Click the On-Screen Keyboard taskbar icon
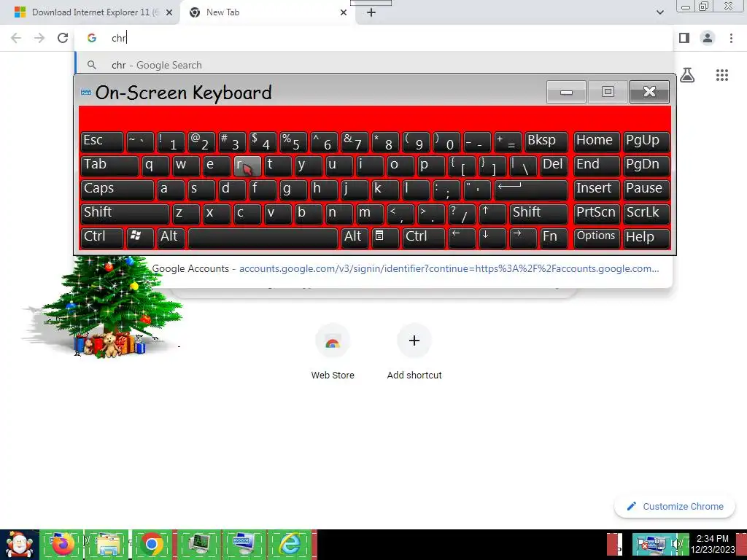 coord(244,544)
